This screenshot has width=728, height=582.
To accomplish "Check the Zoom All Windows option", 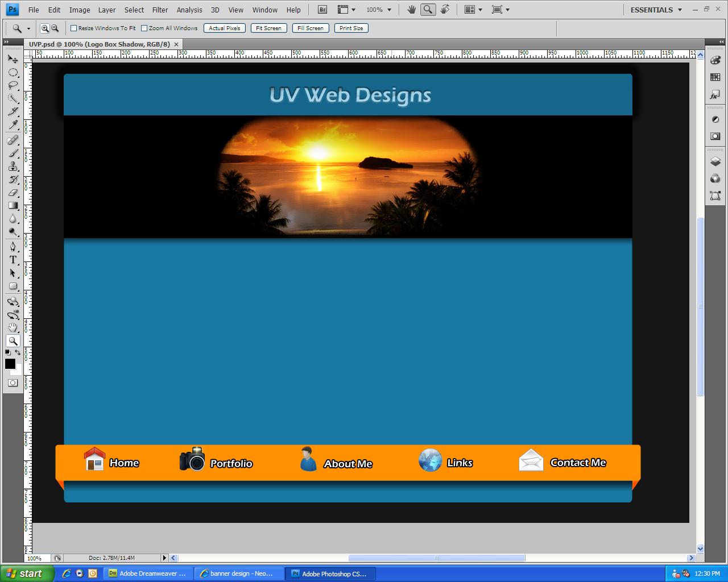I will click(x=144, y=28).
